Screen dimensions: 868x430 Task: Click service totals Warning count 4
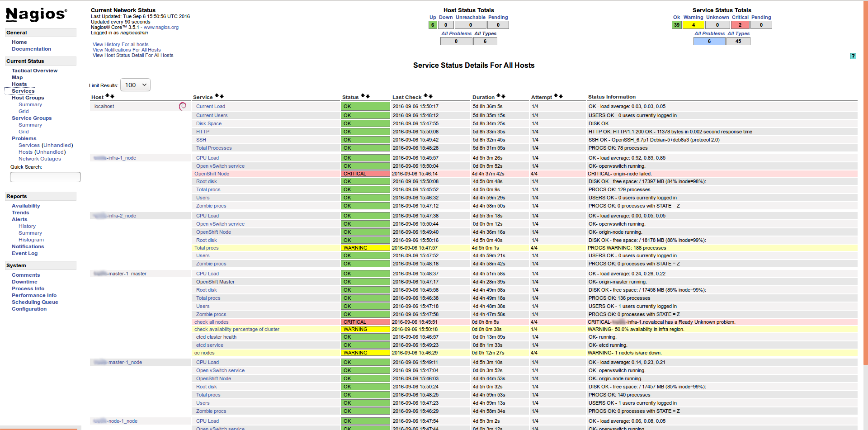693,25
